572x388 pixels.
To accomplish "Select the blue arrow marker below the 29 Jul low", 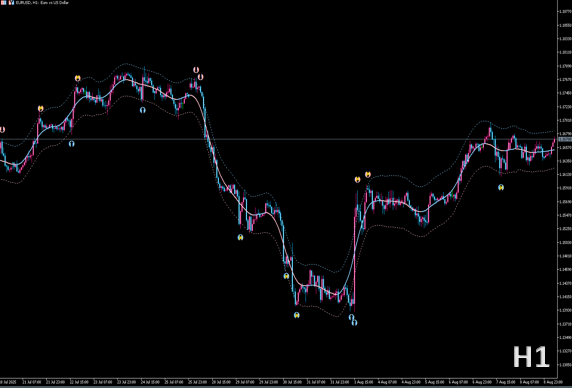I will click(240, 237).
